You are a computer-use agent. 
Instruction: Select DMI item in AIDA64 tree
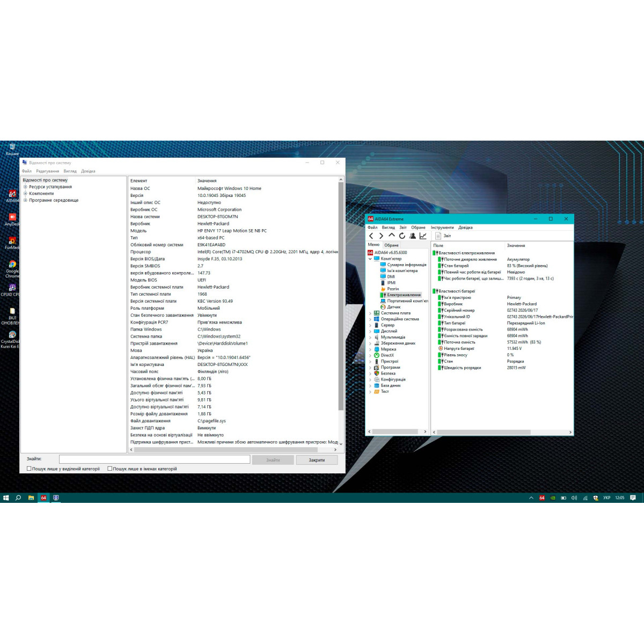tap(387, 276)
